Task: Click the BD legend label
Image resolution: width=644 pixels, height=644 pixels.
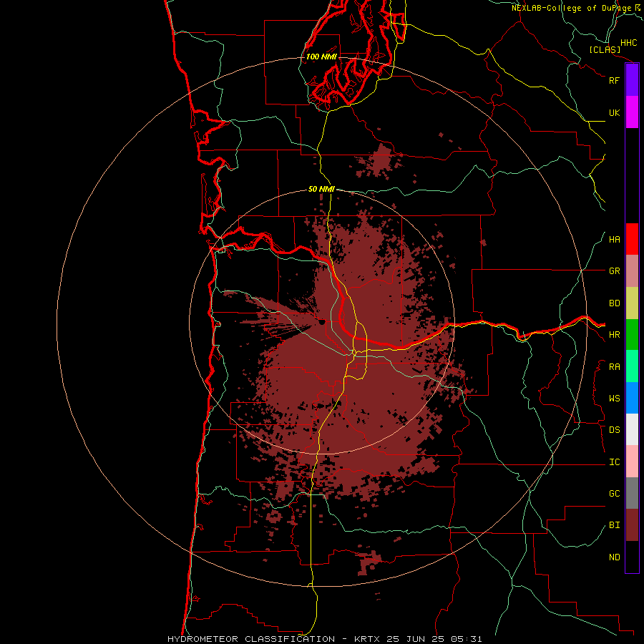Action: pos(614,303)
